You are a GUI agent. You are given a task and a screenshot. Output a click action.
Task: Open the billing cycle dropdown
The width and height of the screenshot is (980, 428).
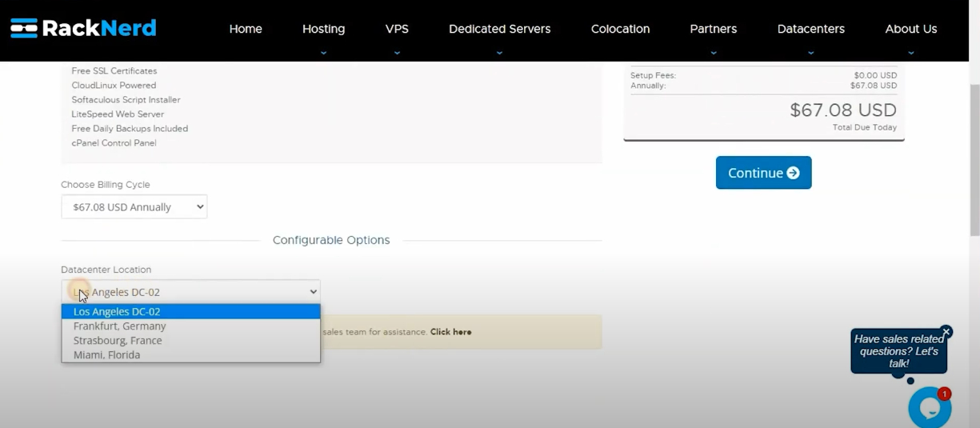tap(134, 207)
